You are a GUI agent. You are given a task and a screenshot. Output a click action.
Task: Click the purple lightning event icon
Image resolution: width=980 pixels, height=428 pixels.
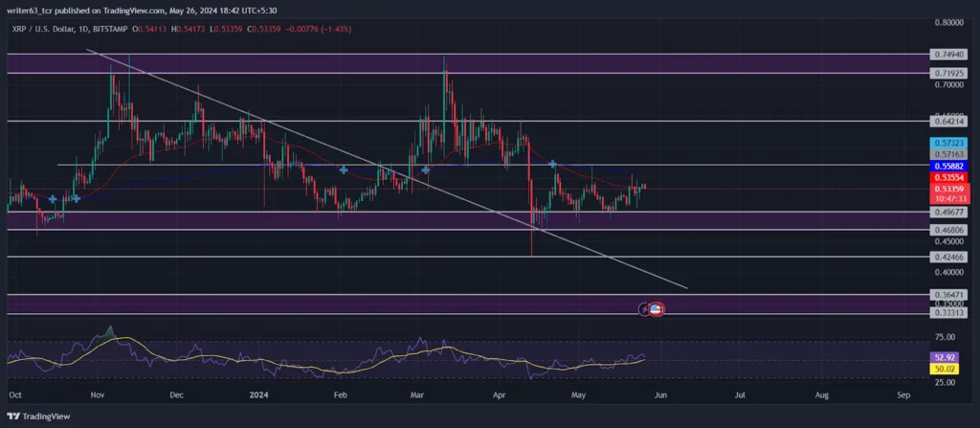[x=644, y=308]
